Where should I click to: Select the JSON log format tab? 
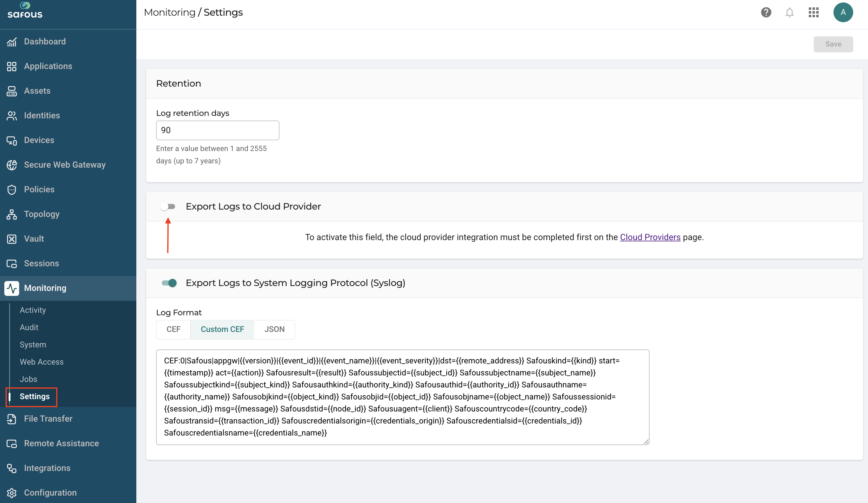click(x=274, y=329)
